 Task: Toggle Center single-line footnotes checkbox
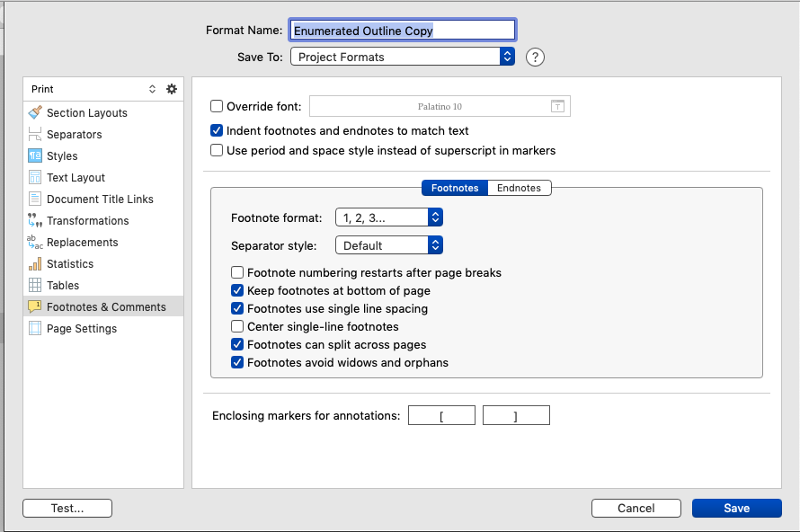pos(237,327)
